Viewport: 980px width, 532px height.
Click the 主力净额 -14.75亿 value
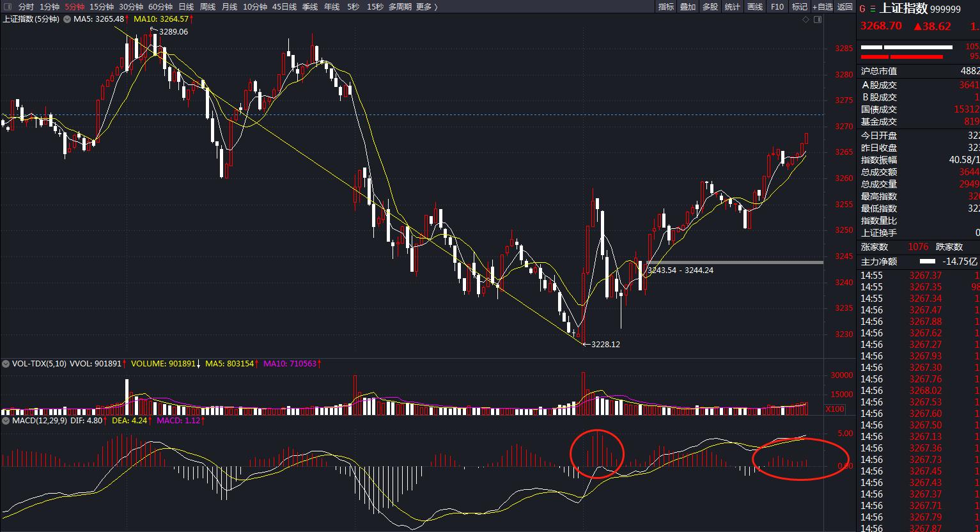[x=960, y=262]
